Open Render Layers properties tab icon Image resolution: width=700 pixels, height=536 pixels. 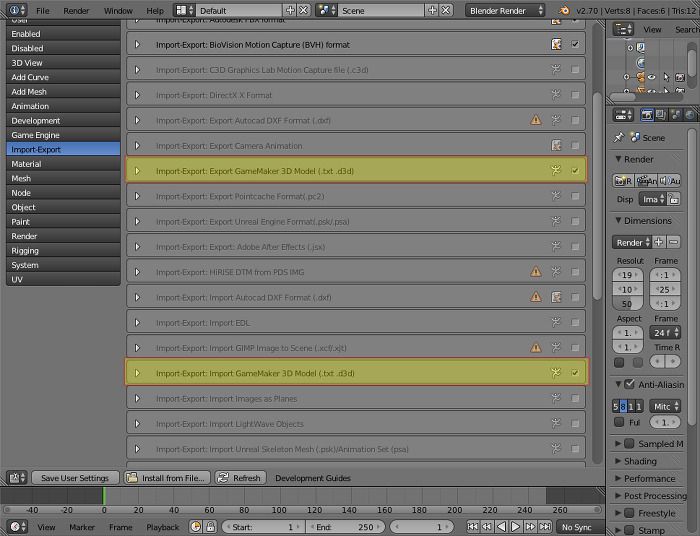(x=661, y=115)
